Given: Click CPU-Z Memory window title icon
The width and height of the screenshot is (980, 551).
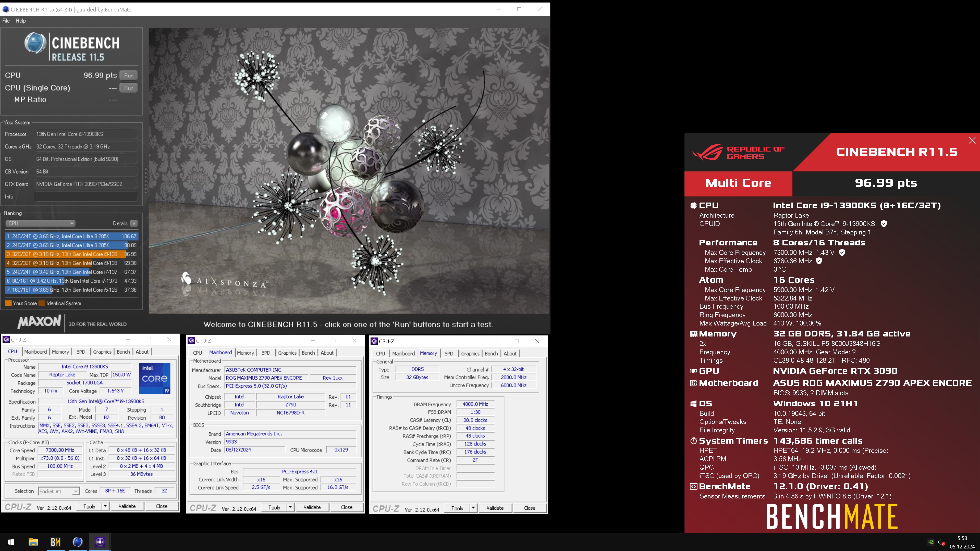Looking at the screenshot, I should 374,341.
